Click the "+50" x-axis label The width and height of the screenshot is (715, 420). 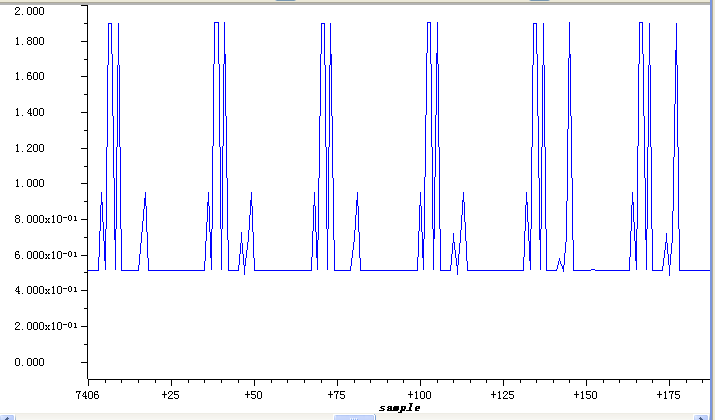point(253,395)
